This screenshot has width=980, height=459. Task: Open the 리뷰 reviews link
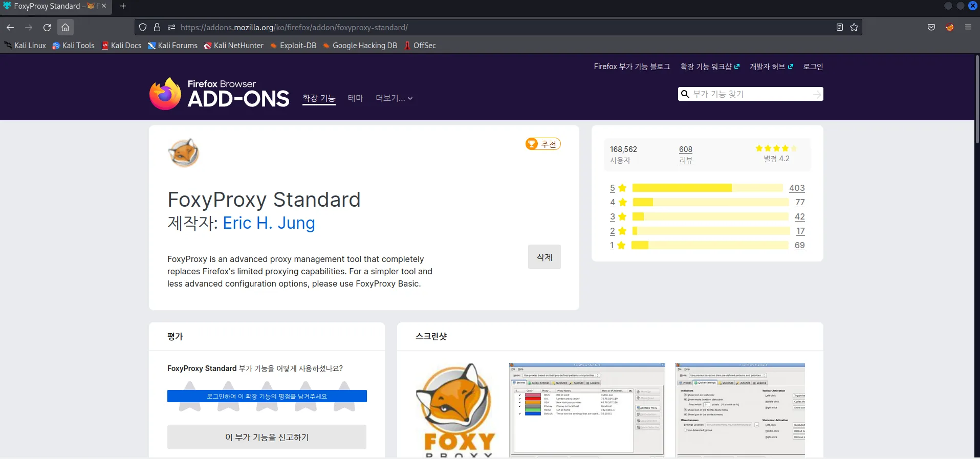(x=686, y=161)
